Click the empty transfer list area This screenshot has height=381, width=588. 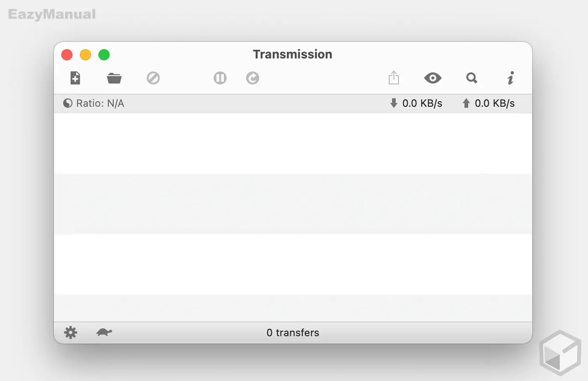(293, 210)
